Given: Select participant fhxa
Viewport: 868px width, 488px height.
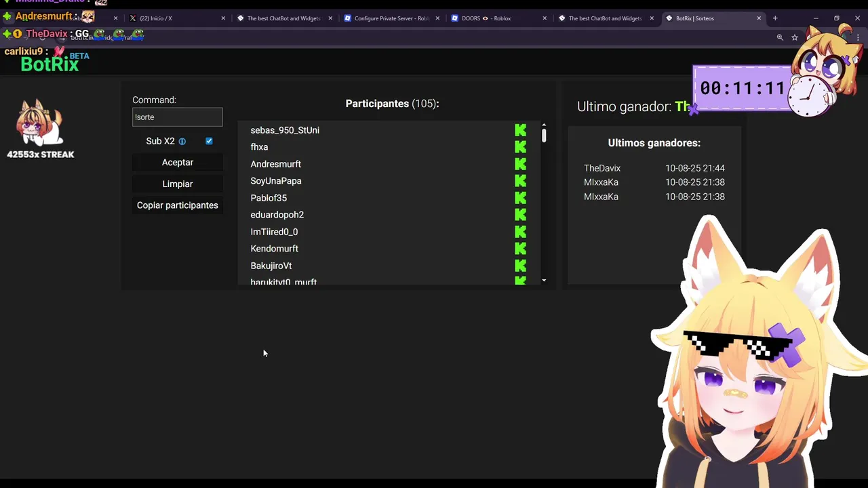Looking at the screenshot, I should (259, 147).
